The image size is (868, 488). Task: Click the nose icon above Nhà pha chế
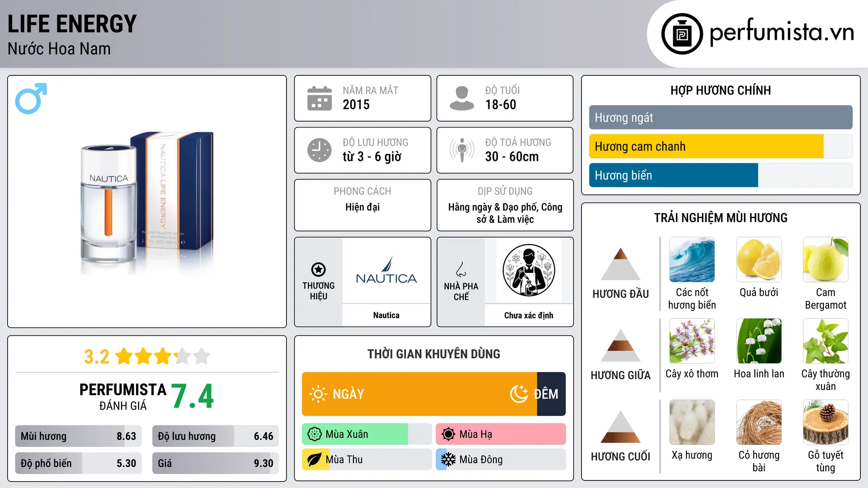click(x=461, y=269)
